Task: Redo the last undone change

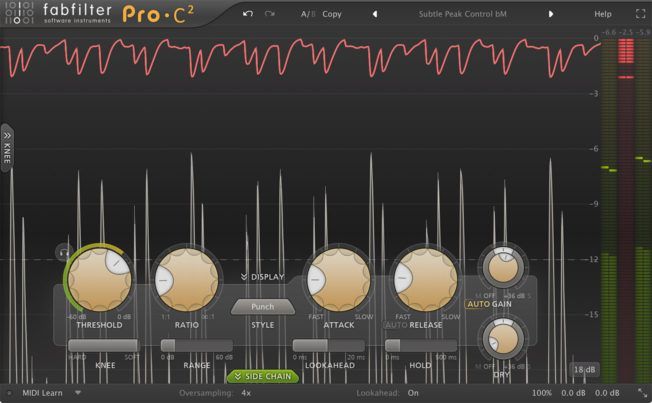Action: tap(270, 14)
